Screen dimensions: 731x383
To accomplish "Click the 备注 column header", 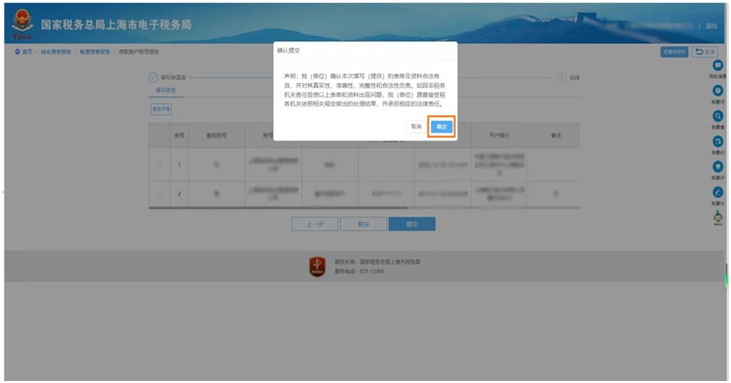I will (x=555, y=136).
